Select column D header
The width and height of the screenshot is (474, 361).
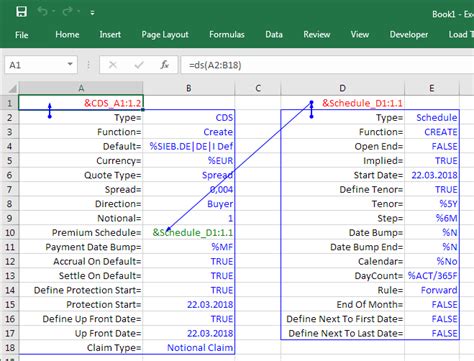tap(343, 88)
